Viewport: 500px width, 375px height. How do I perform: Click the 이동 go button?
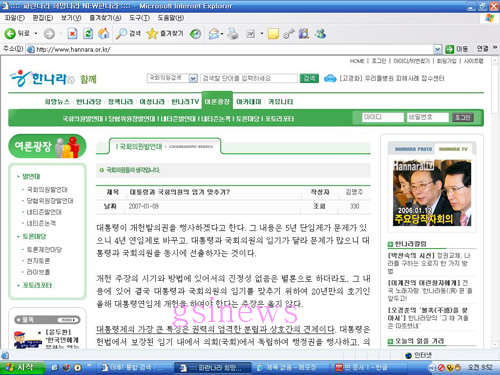(456, 49)
